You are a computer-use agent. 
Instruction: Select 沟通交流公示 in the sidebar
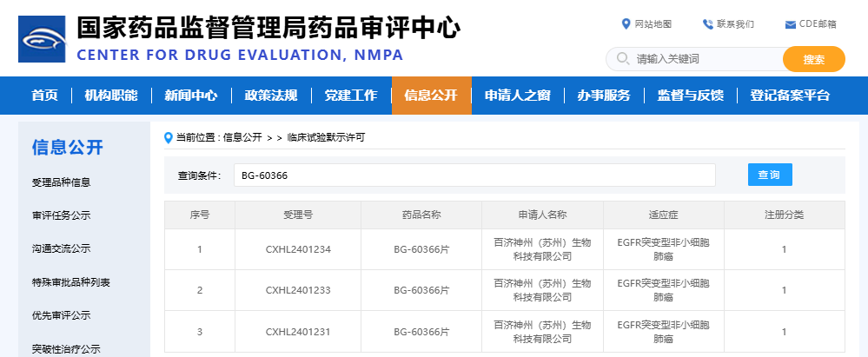point(62,249)
